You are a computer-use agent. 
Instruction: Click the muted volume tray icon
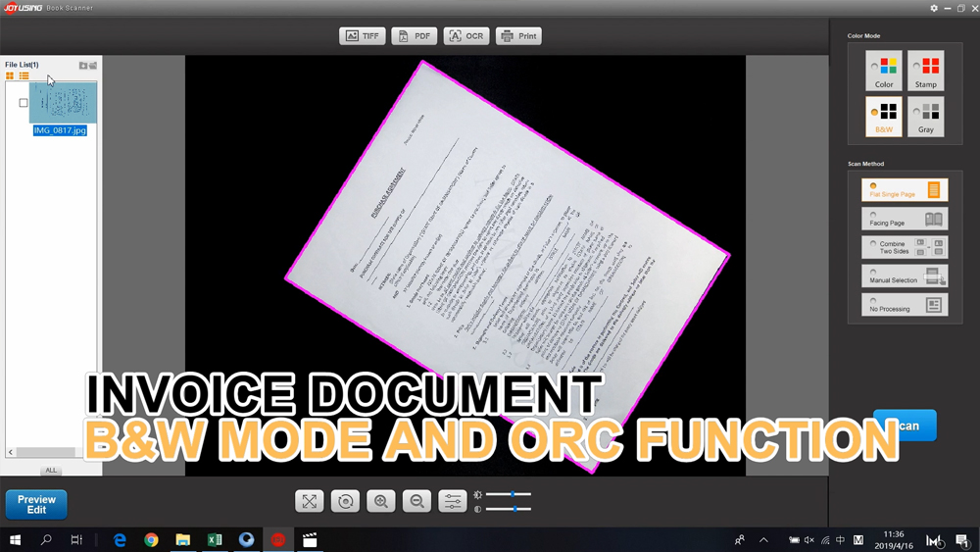tap(809, 539)
